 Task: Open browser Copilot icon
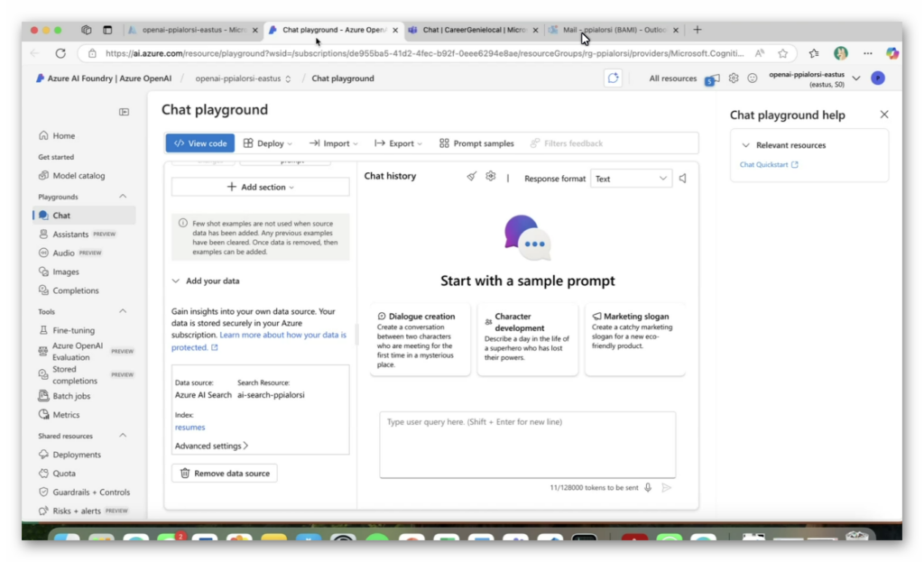[892, 53]
